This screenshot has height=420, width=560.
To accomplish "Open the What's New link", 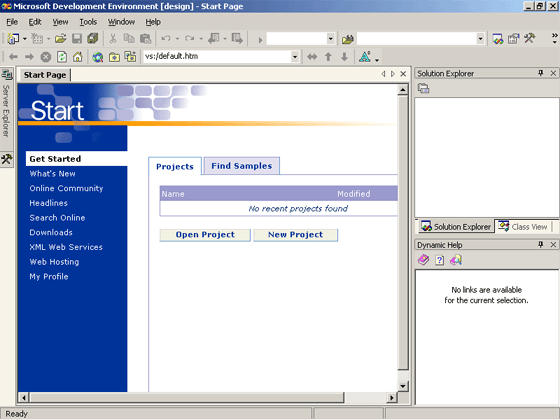I will click(x=52, y=174).
